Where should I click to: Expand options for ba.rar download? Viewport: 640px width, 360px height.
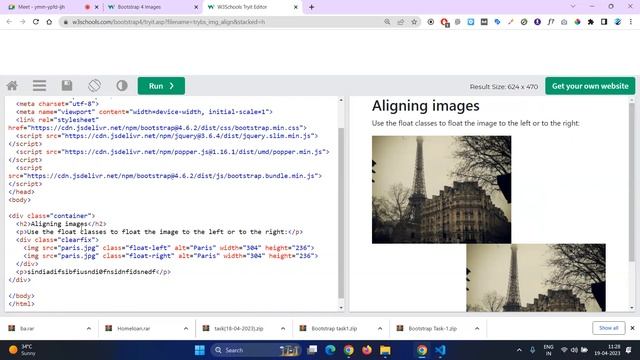point(89,328)
